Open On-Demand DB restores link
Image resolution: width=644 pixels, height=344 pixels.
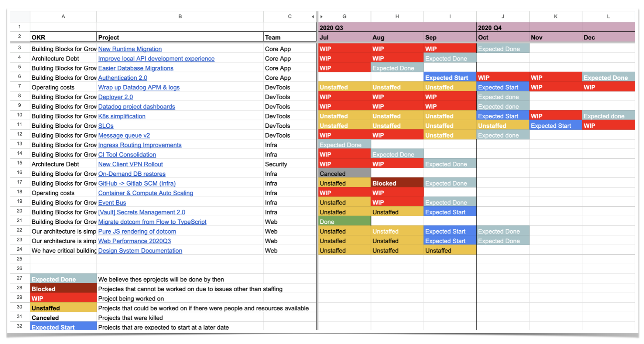pos(132,173)
